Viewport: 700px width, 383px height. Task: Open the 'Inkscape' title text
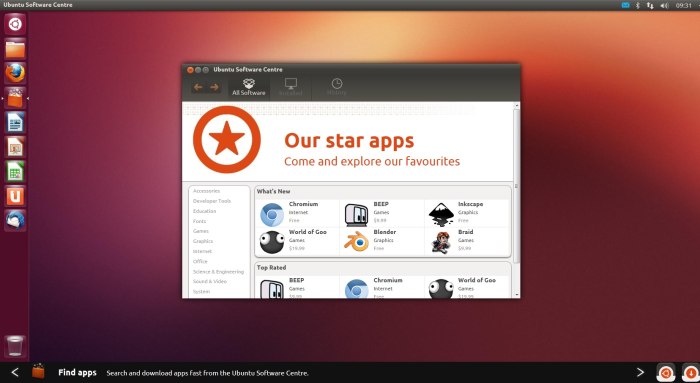coord(471,204)
